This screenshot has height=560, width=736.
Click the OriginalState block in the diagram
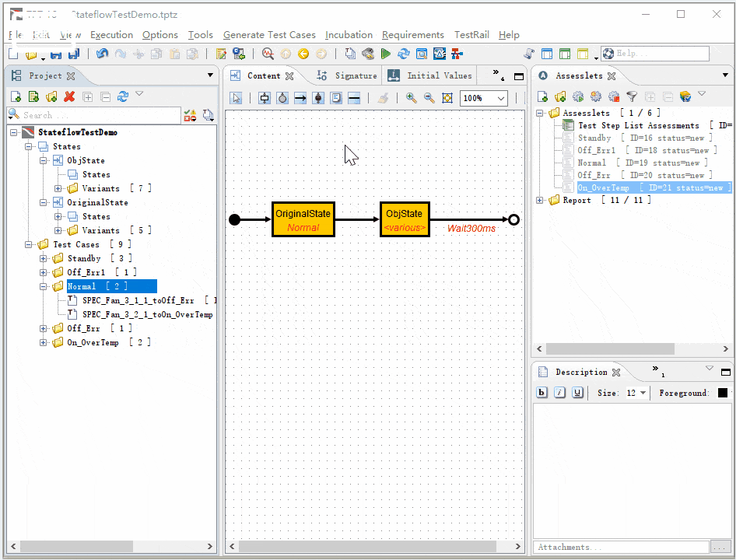303,219
